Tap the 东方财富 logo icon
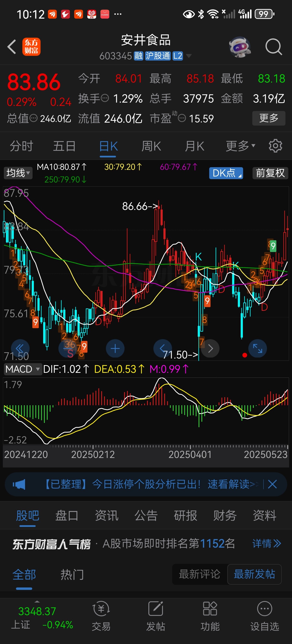Viewport: 292px width, 644px height. pyautogui.click(x=31, y=47)
